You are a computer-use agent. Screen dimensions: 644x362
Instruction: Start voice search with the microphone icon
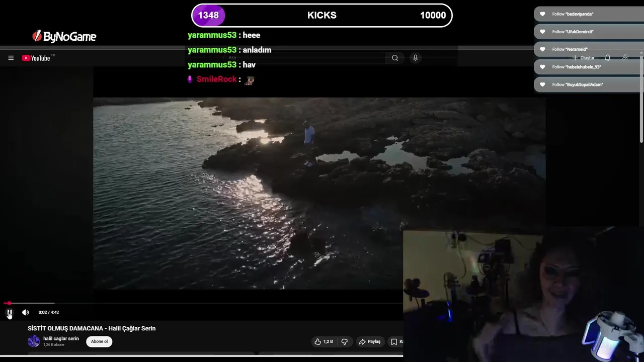tap(415, 58)
